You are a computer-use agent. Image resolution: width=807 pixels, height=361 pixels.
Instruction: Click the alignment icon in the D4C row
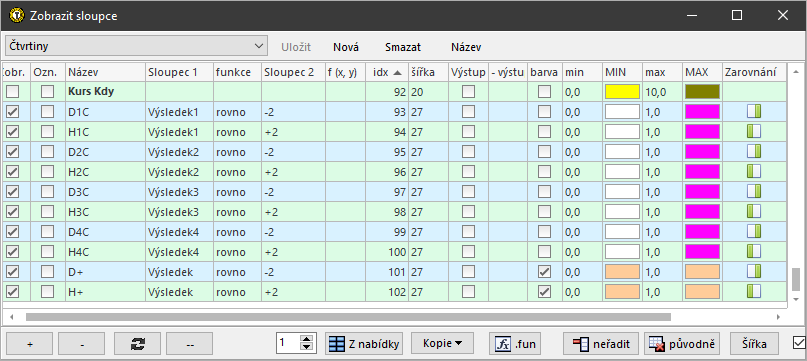point(753,232)
